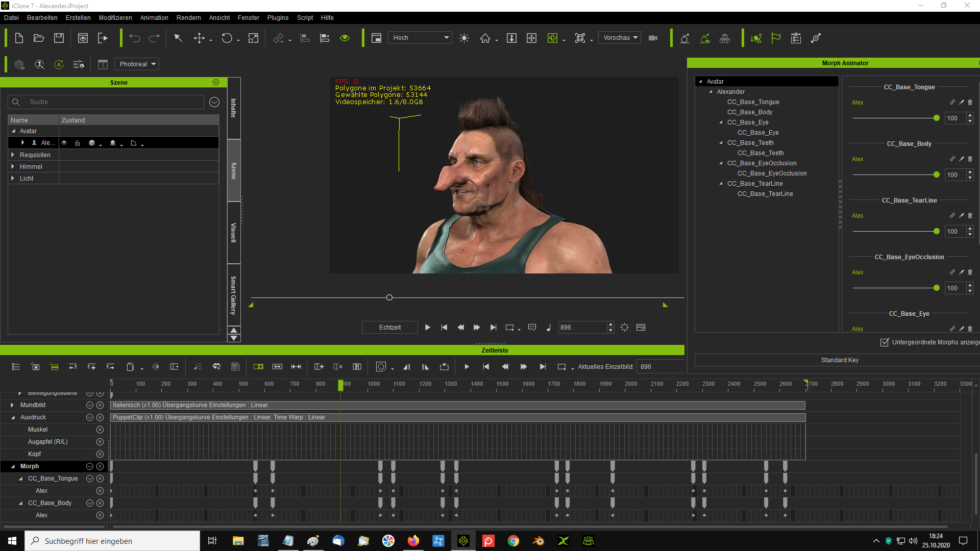
Task: Click the viewport playback scrubber handle
Action: (389, 297)
